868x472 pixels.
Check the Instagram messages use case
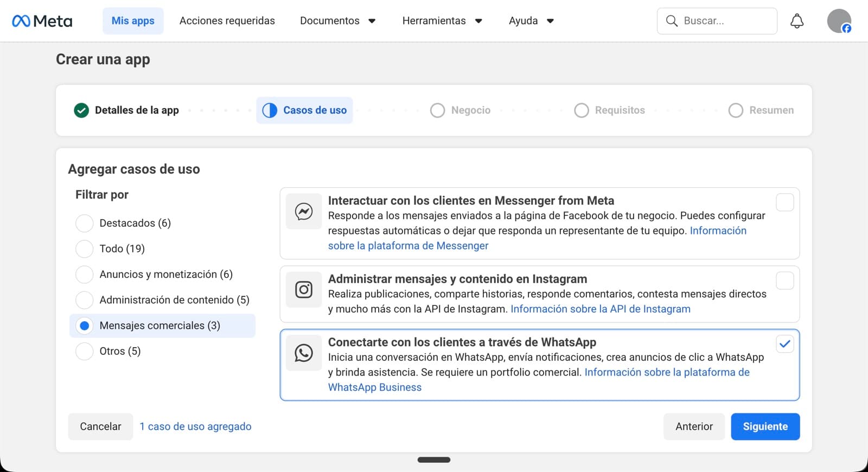tap(784, 280)
